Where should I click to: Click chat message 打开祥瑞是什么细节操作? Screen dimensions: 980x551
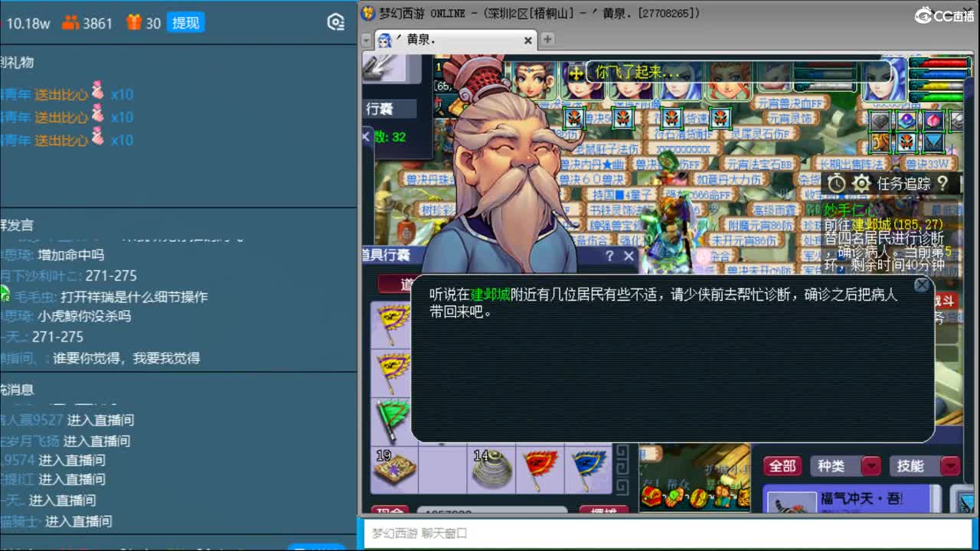[134, 297]
